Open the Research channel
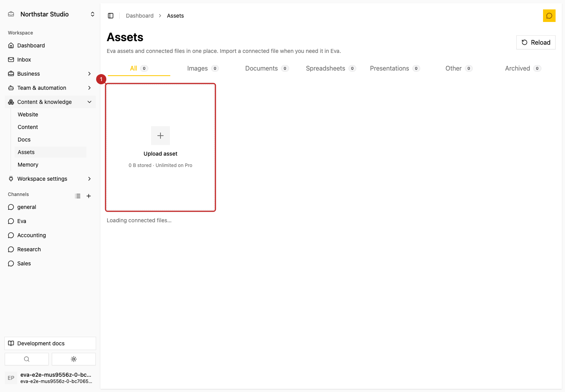Viewport: 565px width, 392px height. tap(50, 249)
